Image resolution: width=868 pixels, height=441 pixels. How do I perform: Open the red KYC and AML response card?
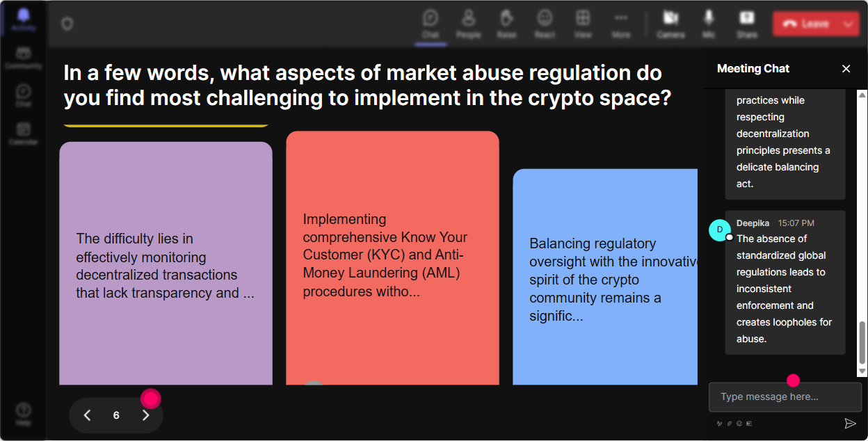(x=392, y=258)
